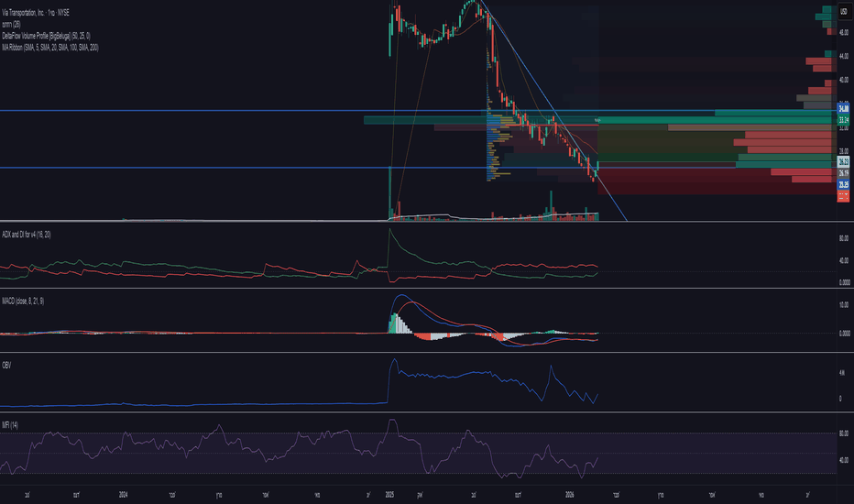Open the USD currency selector
The width and height of the screenshot is (854, 504).
(844, 11)
